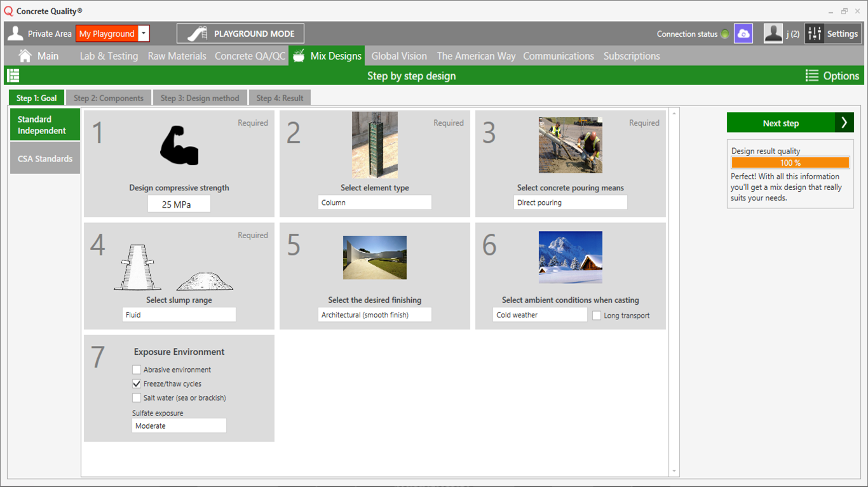This screenshot has width=868, height=487.
Task: Click the slump cone illustration
Action: point(137,267)
